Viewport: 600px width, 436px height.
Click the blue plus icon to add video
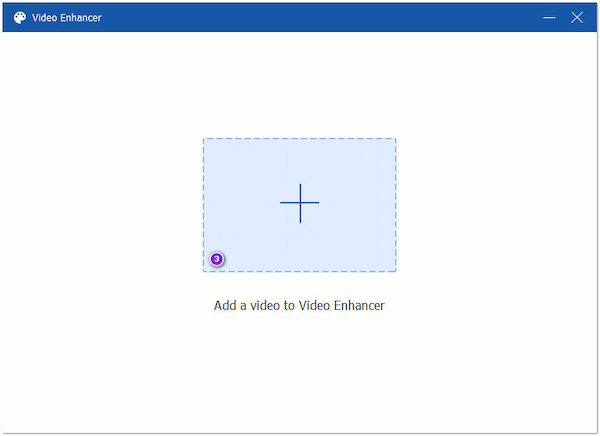(299, 203)
